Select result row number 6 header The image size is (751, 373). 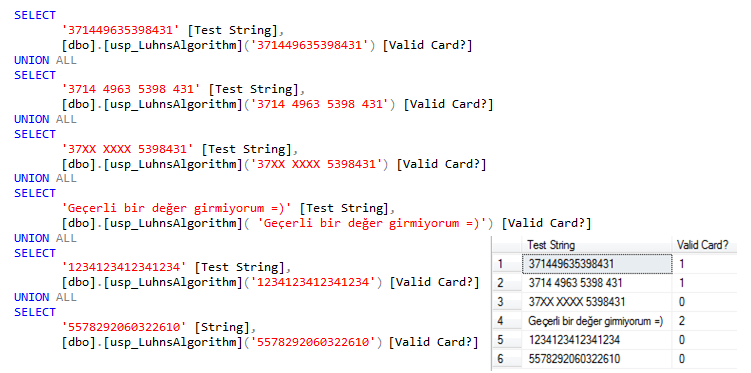click(507, 359)
